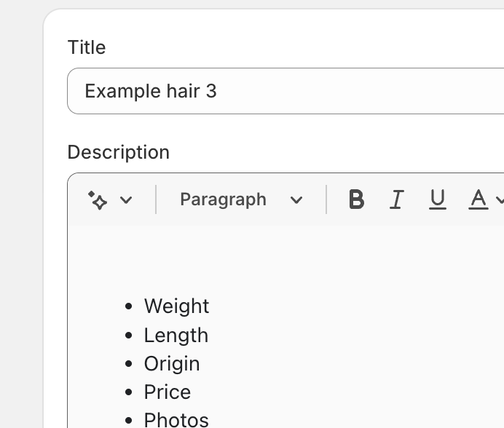Click the Description label above editor
The image size is (504, 428).
click(118, 152)
